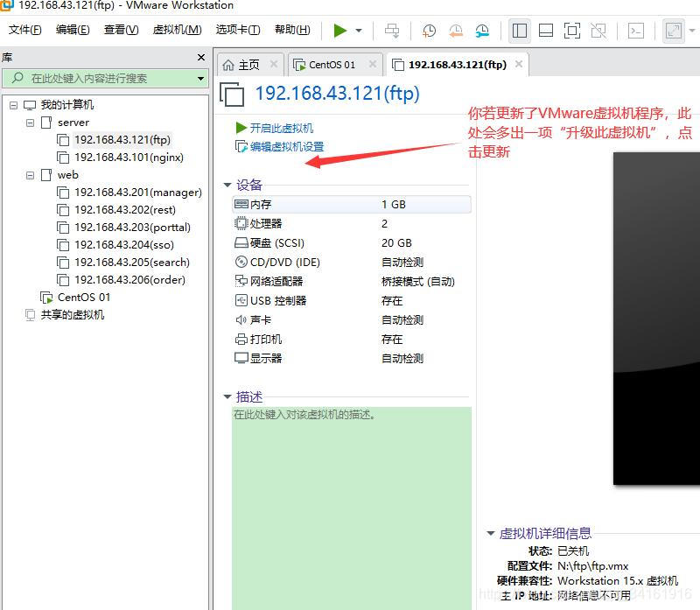Open the 文件(F) menu
This screenshot has width=700, height=610.
click(25, 30)
